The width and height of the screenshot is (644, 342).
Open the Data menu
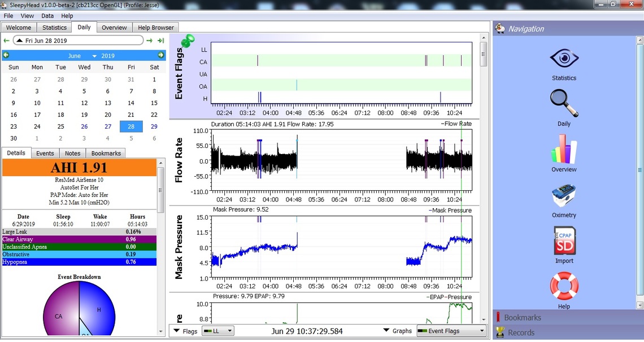click(x=47, y=16)
